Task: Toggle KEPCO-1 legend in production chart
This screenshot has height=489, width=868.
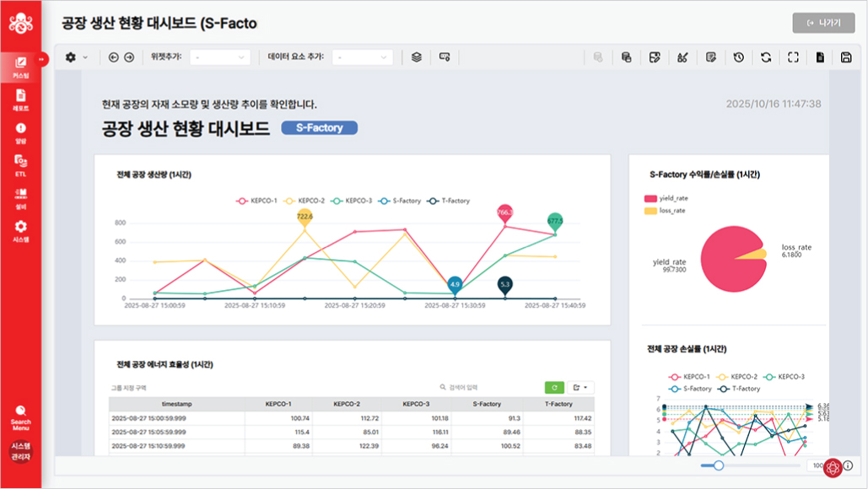Action: 256,201
